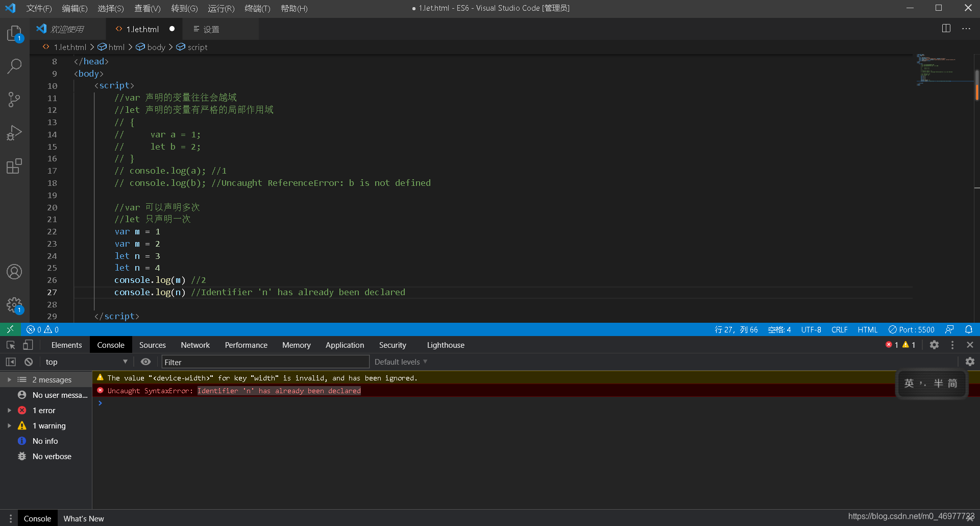Click the script breadcrumb item
This screenshot has width=980, height=526.
click(192, 47)
